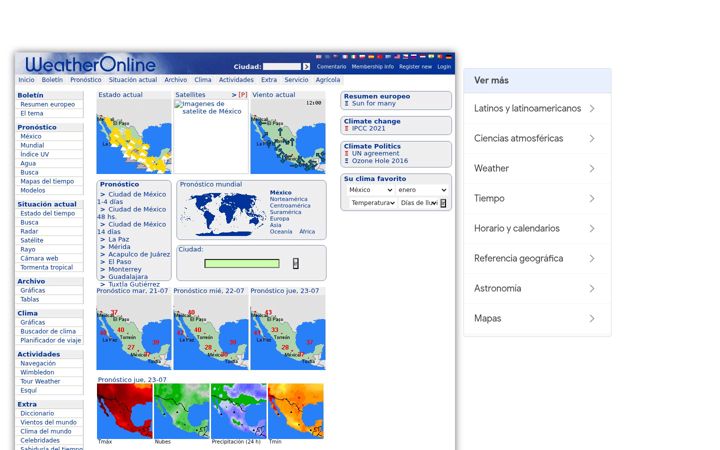This screenshot has width=720, height=450.
Task: Open the UN agreement article icon
Action: (x=347, y=153)
